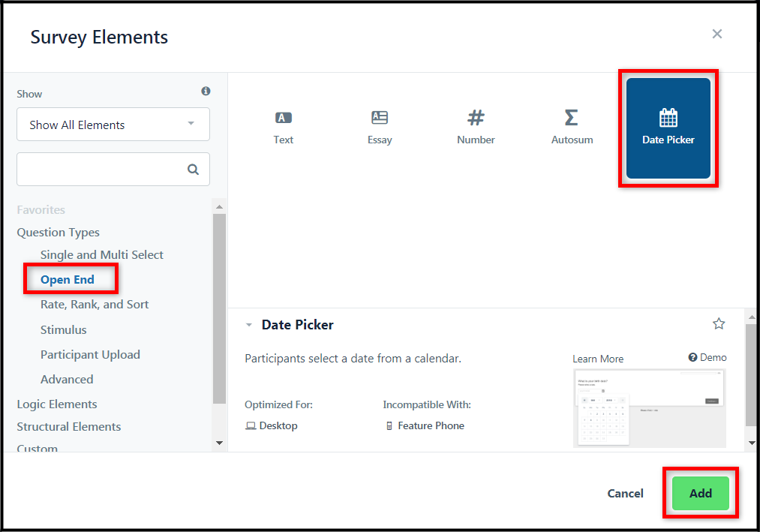Select the Logic Elements category
Image resolution: width=760 pixels, height=532 pixels.
click(57, 404)
